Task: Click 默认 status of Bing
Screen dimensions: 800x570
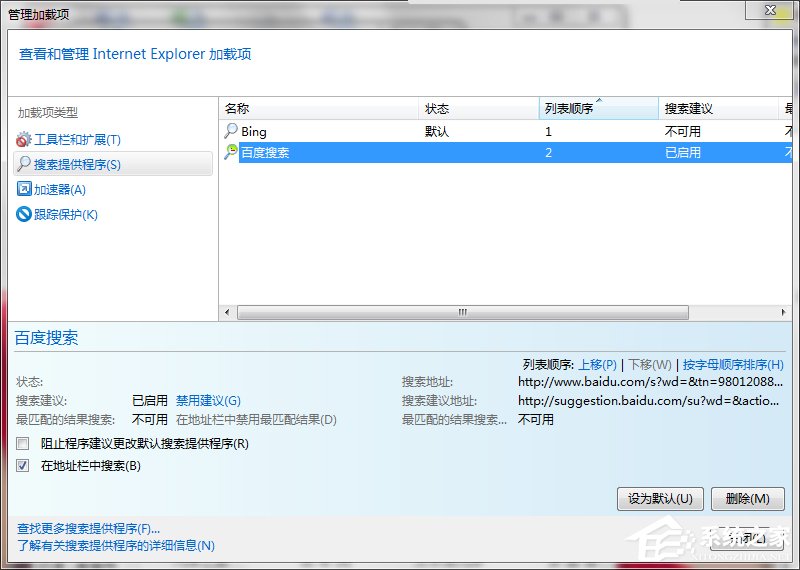Action: coord(437,132)
